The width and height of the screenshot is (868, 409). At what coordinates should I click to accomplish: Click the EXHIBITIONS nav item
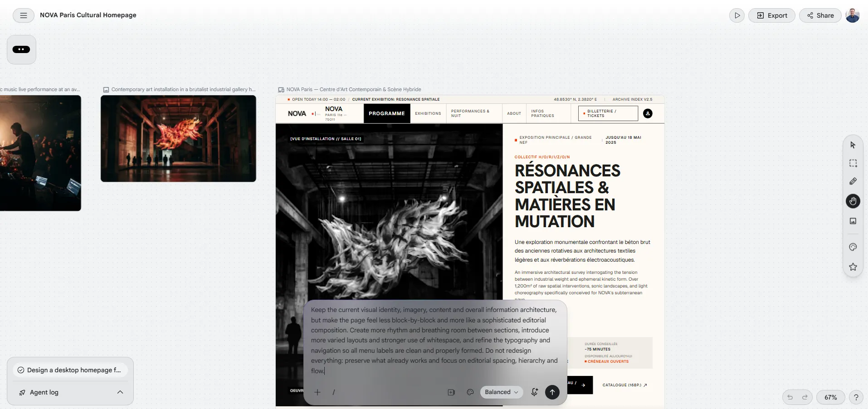pyautogui.click(x=428, y=113)
